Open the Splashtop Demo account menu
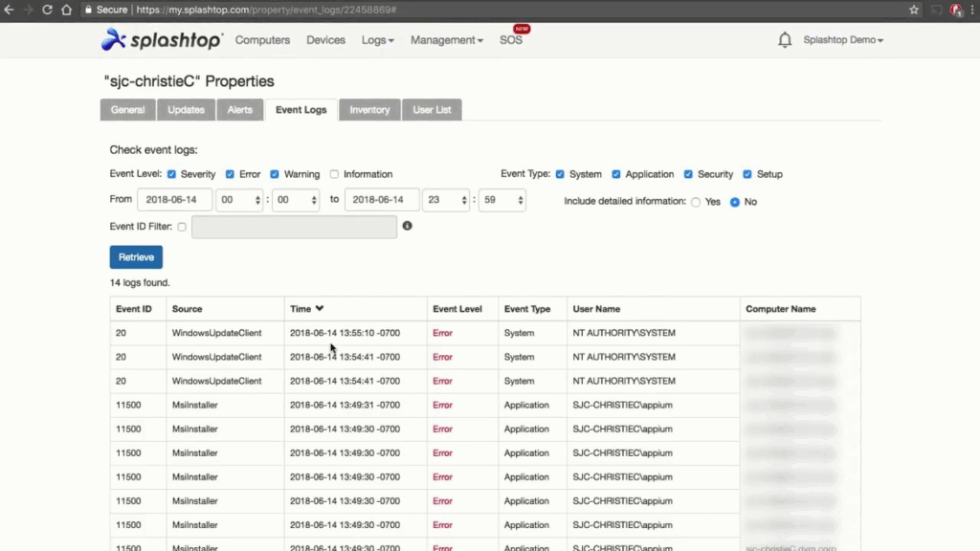The height and width of the screenshot is (551, 980). pos(842,40)
